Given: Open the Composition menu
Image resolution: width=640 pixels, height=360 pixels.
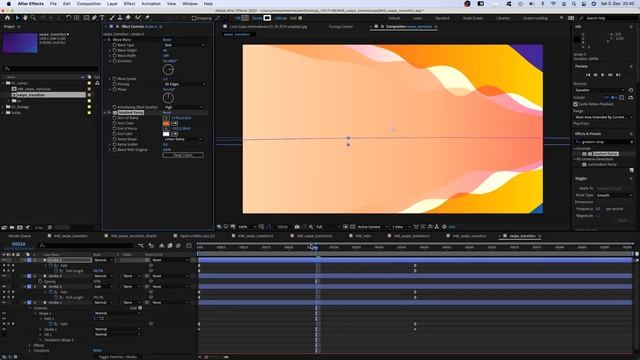Looking at the screenshot, I should (89, 4).
